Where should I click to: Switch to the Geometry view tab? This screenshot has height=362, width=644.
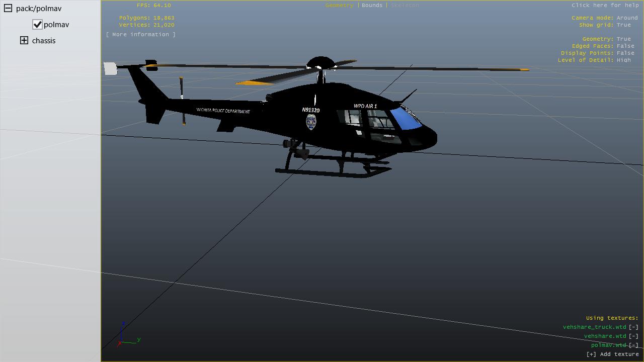click(339, 5)
